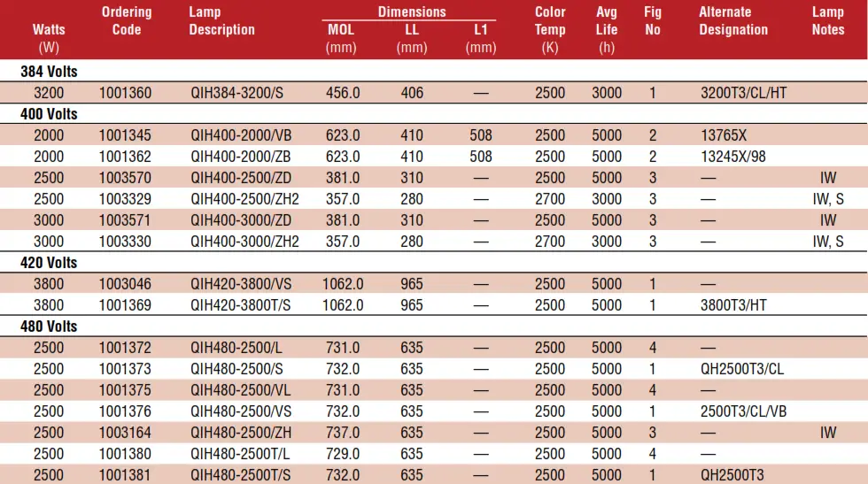
Task: Click ordering code 1003570
Action: coord(125,178)
